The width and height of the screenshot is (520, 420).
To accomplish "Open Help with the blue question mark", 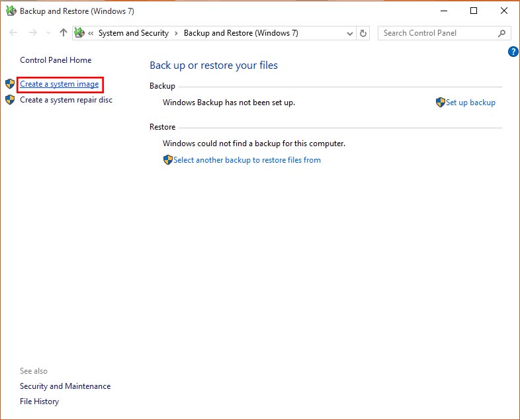I will [513, 52].
